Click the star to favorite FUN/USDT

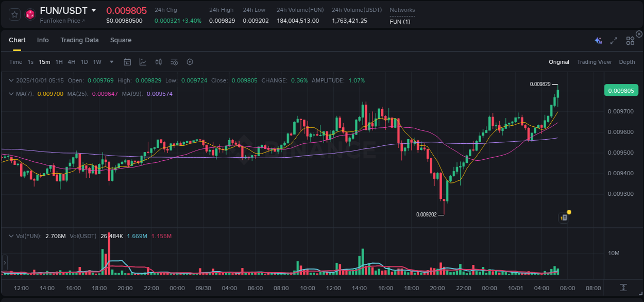(14, 15)
